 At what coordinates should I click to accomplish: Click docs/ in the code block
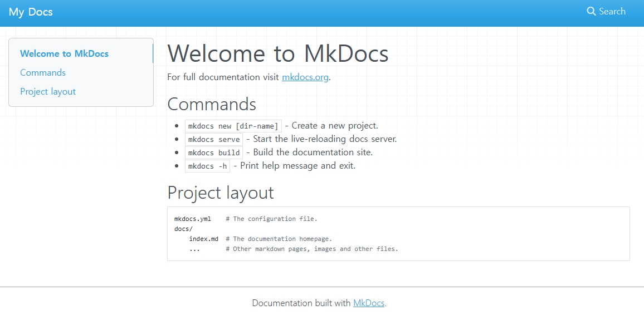tap(183, 229)
